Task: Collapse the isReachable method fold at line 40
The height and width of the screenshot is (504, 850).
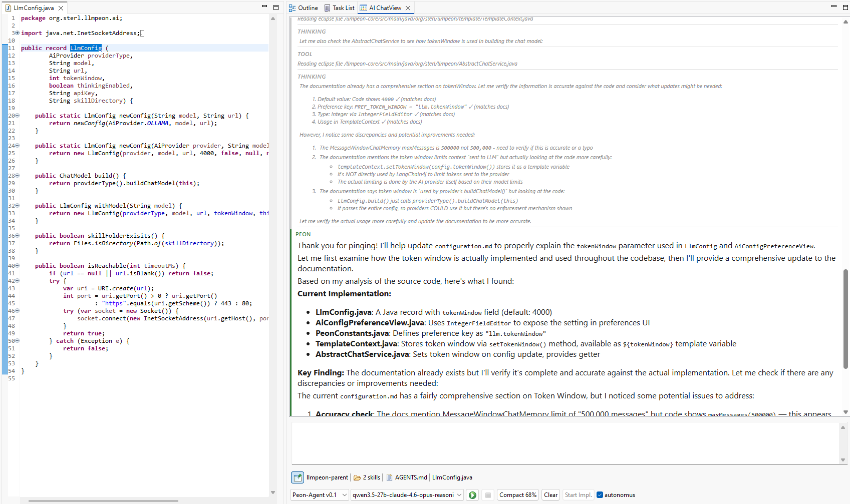Action: tap(17, 266)
